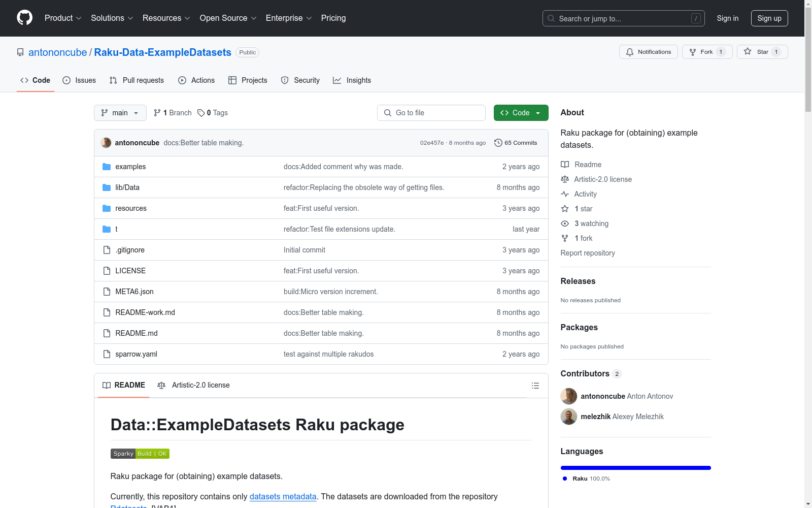
Task: Fork this repository
Action: (x=707, y=52)
